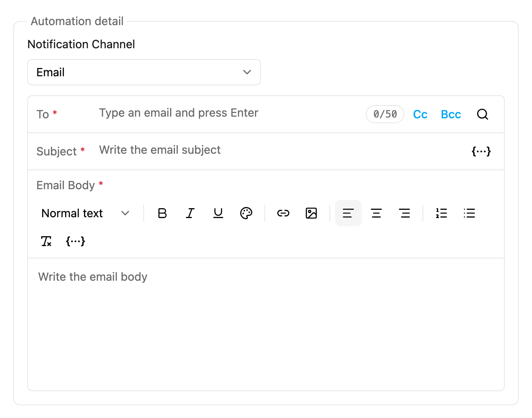Add Bcc recipients
The height and width of the screenshot is (418, 532).
click(451, 114)
